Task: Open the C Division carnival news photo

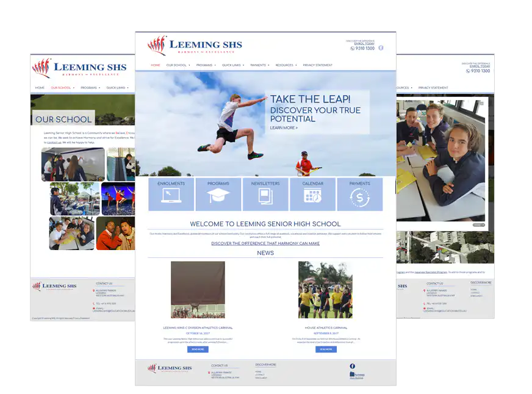Action: 198,290
